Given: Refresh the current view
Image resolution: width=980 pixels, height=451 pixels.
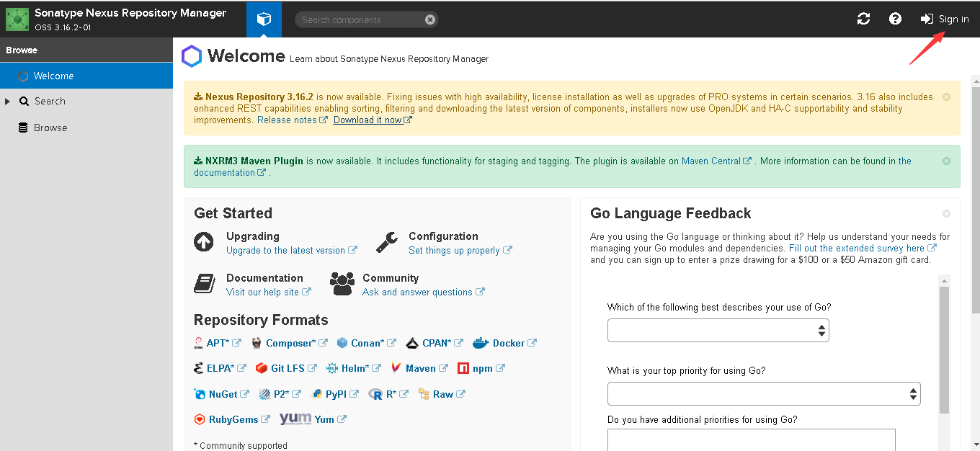Looking at the screenshot, I should pos(863,19).
